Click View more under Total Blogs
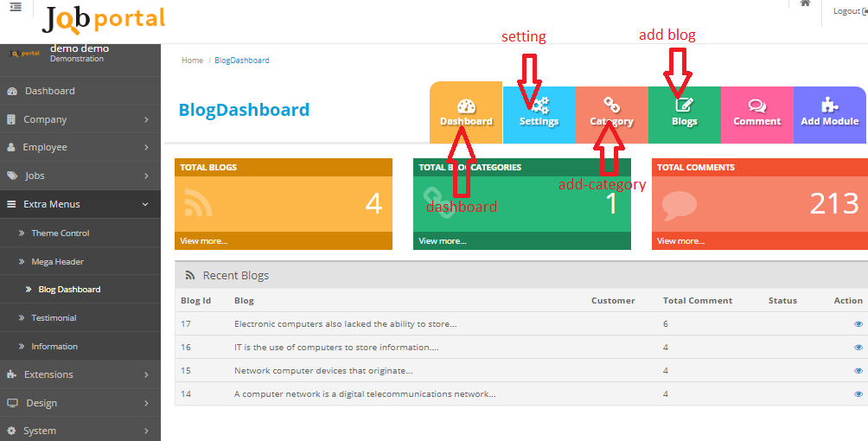The image size is (868, 441). click(x=203, y=241)
